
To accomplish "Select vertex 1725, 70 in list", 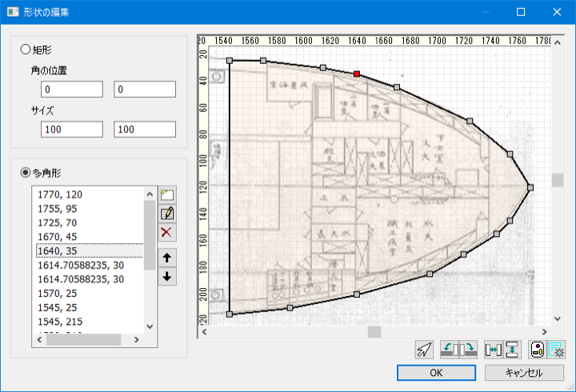I will [60, 222].
